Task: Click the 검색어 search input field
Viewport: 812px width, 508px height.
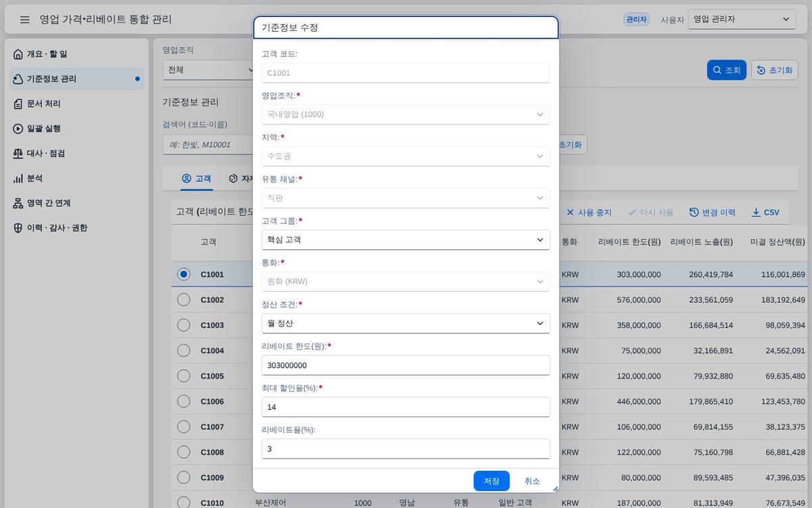Action: click(206, 144)
